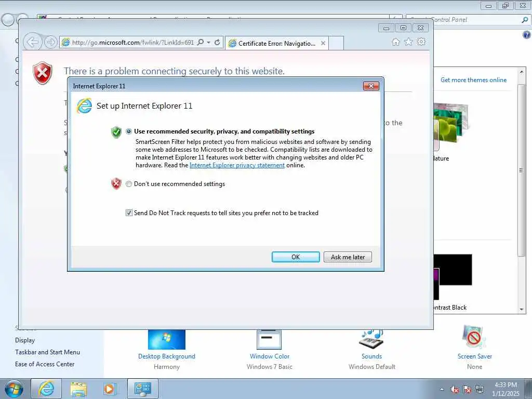Open Screen Saver settings
Screen dimensions: 532x399
pyautogui.click(x=474, y=356)
